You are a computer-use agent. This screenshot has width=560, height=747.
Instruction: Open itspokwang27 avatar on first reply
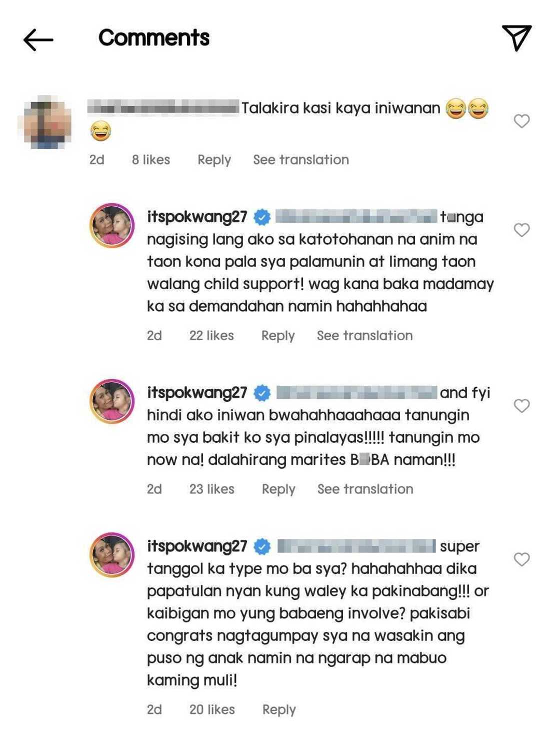pyautogui.click(x=112, y=226)
